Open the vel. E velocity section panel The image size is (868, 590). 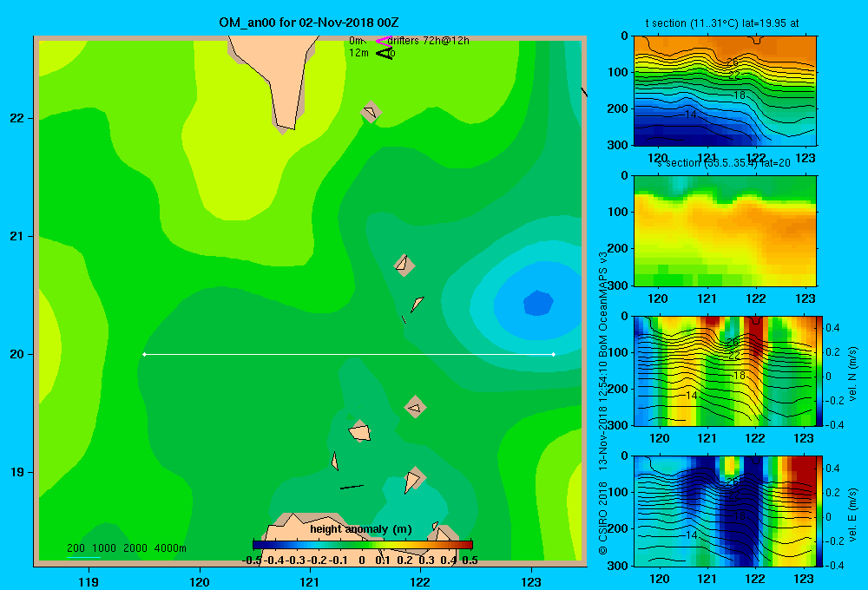[x=725, y=511]
